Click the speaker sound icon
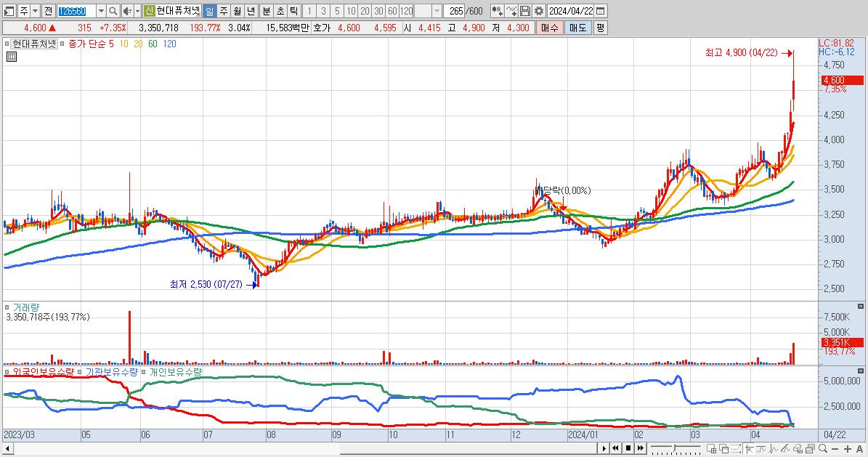Screen dimensions: 868x457 click(127, 11)
